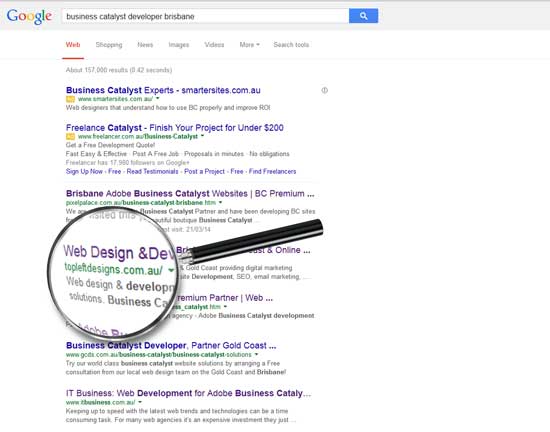Click the Sign Up Now - Free sitelink
This screenshot has width=550, height=432.
tap(93, 171)
